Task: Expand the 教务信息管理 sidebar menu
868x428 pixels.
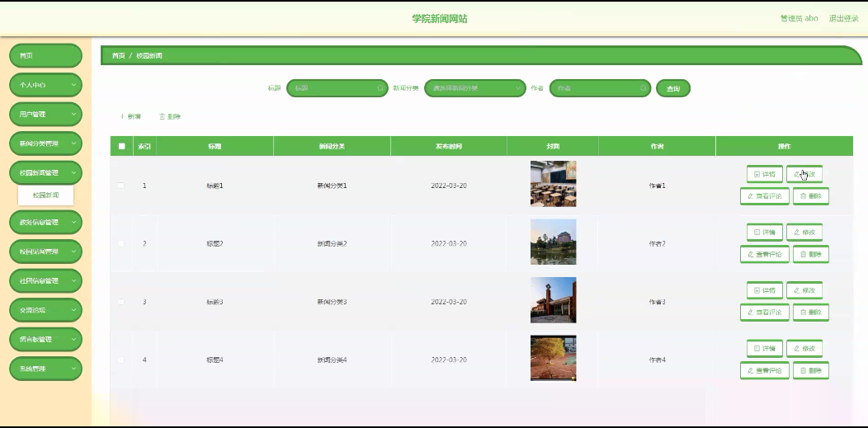Action: [x=45, y=223]
